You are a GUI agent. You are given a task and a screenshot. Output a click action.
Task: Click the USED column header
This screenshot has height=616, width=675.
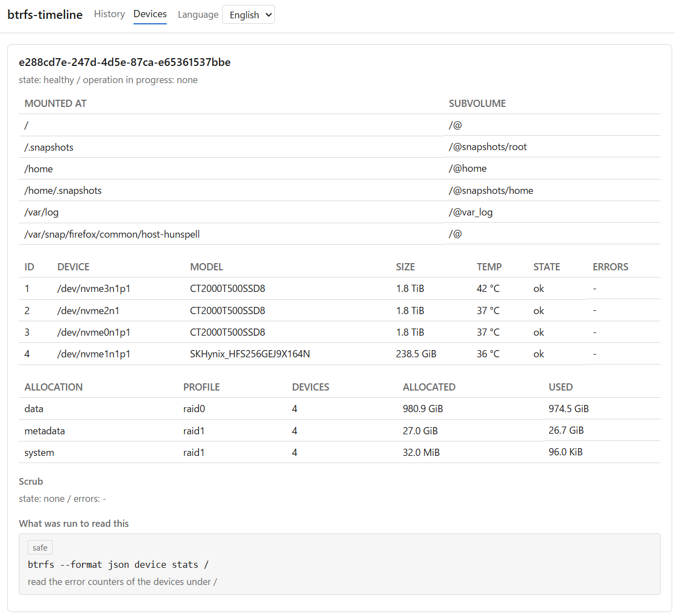[x=561, y=387]
